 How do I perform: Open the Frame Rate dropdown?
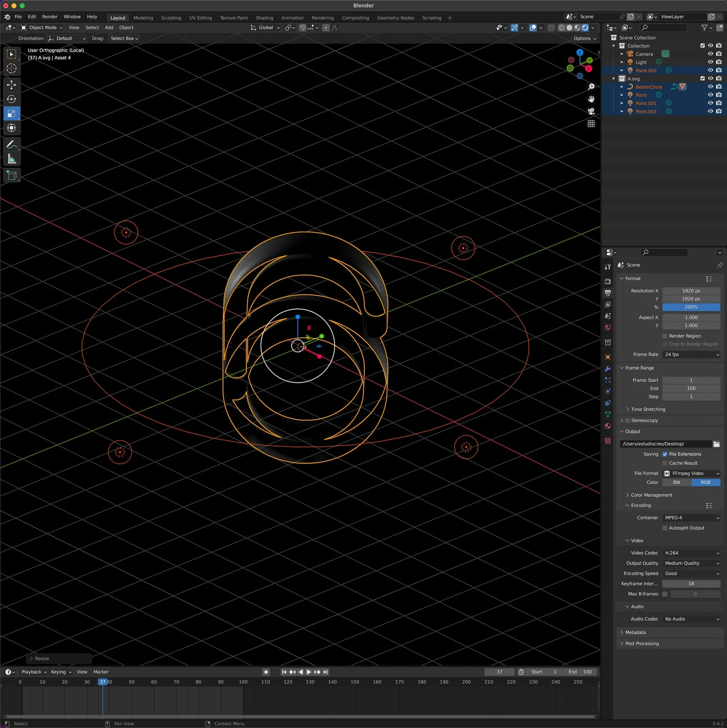click(x=691, y=355)
